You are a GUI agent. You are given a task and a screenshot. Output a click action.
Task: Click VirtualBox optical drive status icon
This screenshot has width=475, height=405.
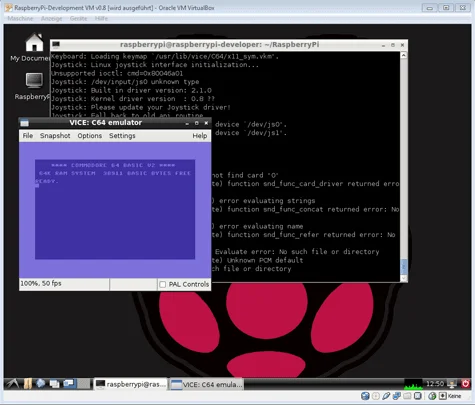[376, 396]
